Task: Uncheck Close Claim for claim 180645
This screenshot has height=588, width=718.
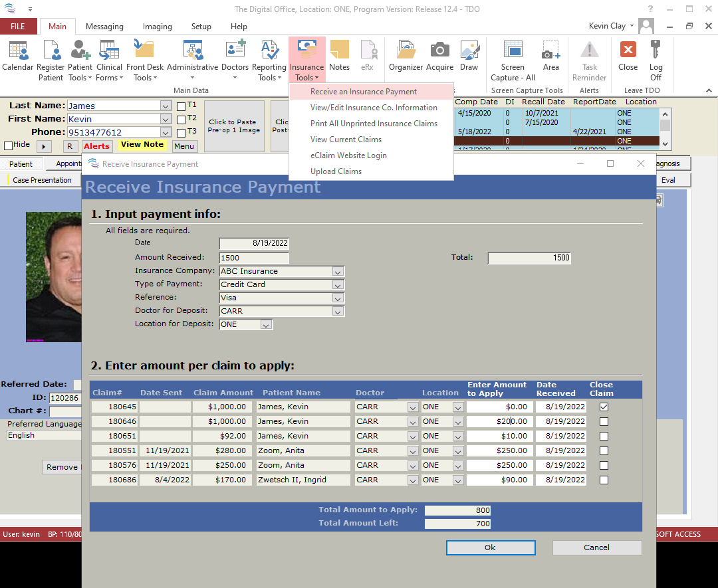Action: click(604, 407)
